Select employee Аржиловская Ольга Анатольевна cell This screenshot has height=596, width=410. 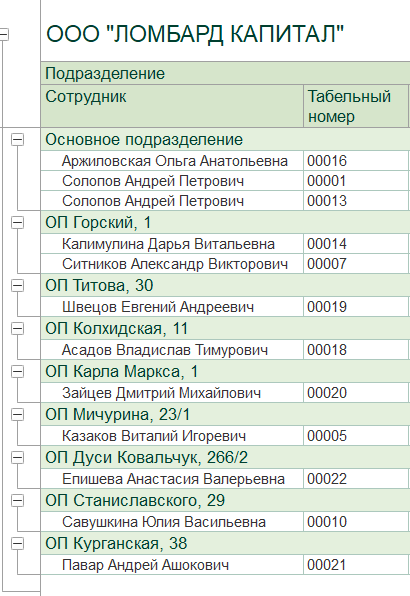(172, 161)
